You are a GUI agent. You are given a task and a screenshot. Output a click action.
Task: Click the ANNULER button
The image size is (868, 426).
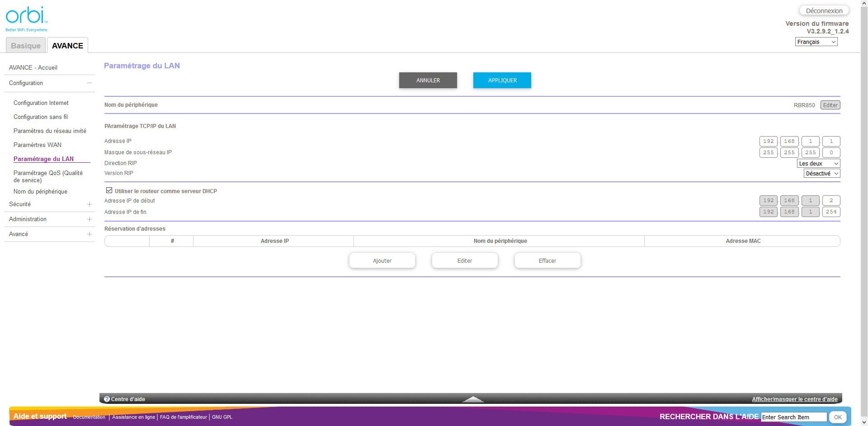click(428, 80)
